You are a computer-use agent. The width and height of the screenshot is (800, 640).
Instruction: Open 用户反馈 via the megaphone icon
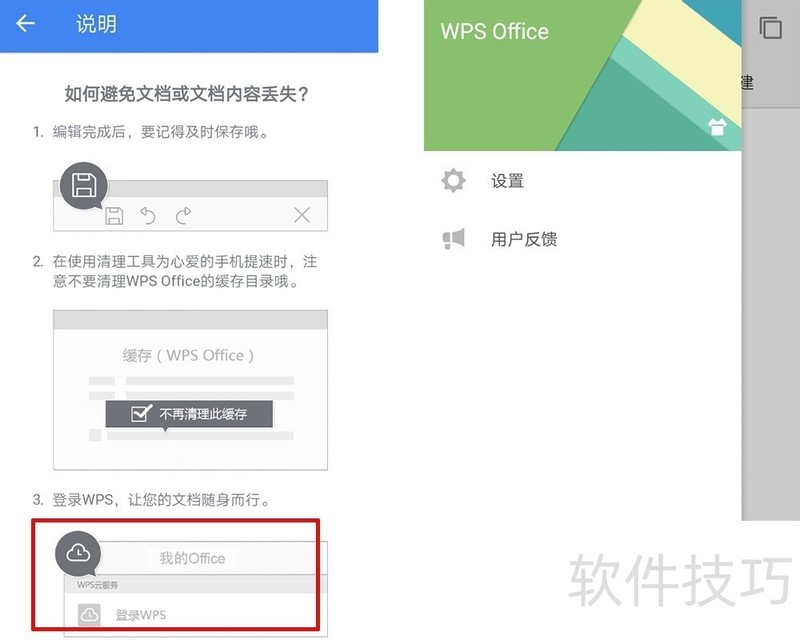[453, 239]
